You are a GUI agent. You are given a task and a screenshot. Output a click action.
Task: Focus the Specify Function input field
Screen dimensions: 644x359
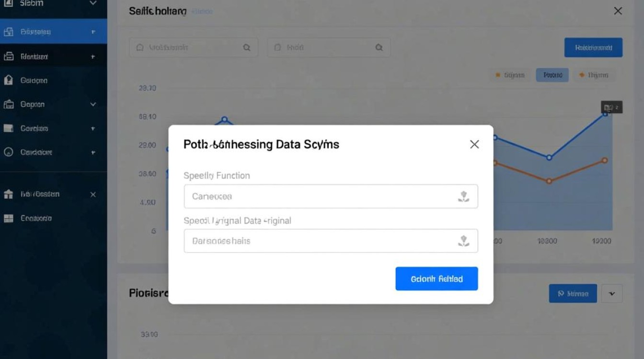click(x=331, y=196)
